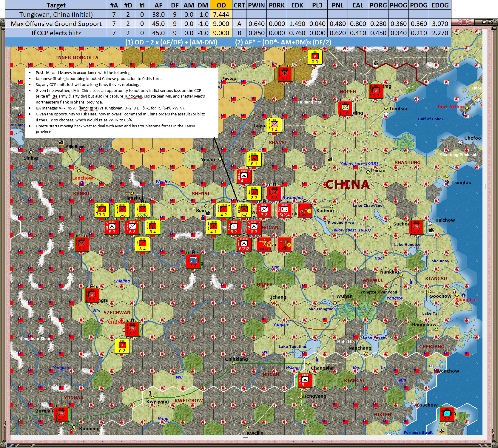Image resolution: width=498 pixels, height=448 pixels.
Task: Click the 'Max Offensive Ground Support' row label
Action: [56, 24]
